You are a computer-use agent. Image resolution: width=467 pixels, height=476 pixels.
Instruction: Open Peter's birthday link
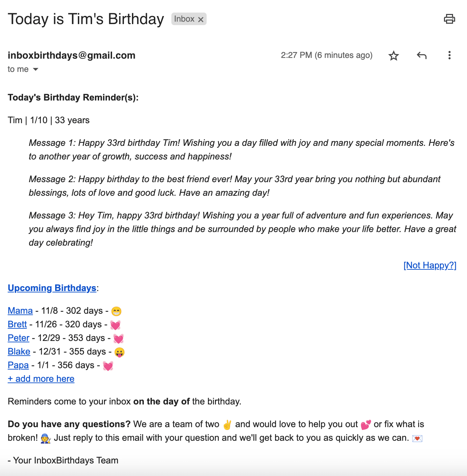pos(18,338)
